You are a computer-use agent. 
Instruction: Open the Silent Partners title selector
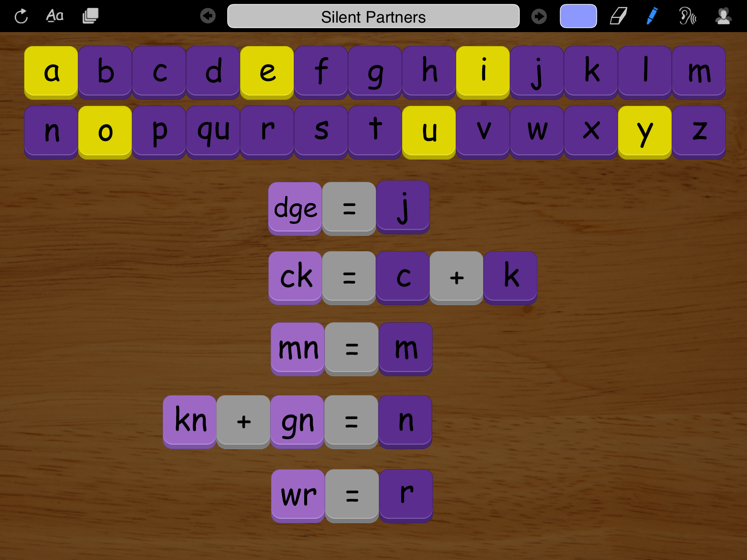[x=373, y=16]
